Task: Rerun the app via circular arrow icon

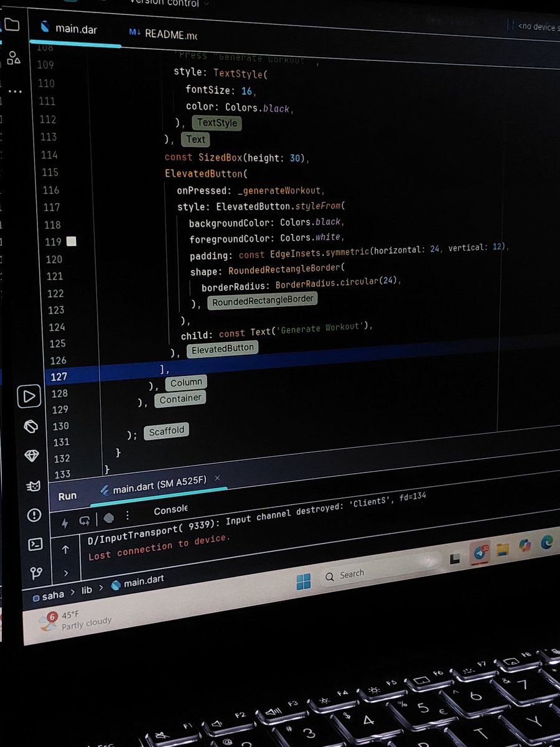Action: 85,520
